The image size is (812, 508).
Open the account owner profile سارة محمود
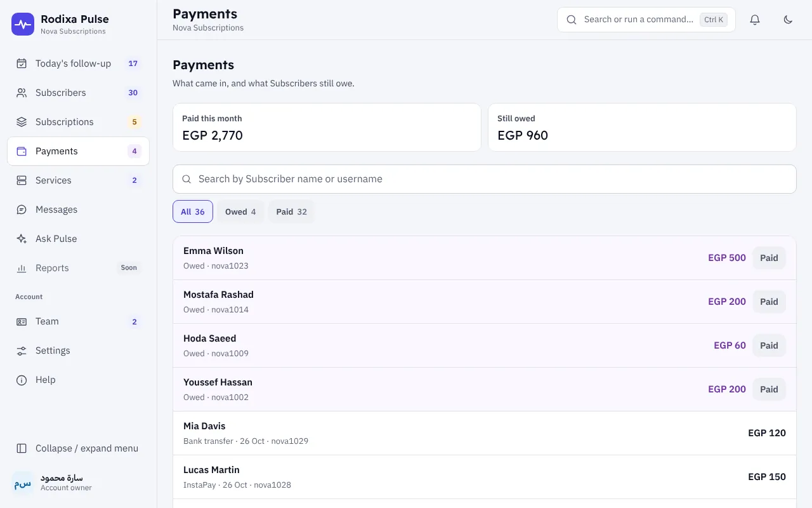(79, 483)
